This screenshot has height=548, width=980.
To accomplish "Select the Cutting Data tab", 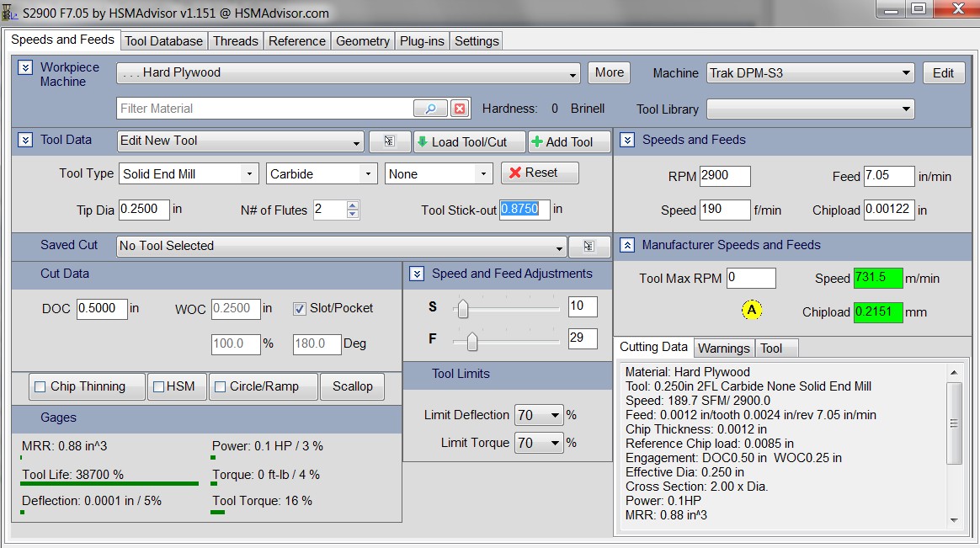I will pos(653,347).
